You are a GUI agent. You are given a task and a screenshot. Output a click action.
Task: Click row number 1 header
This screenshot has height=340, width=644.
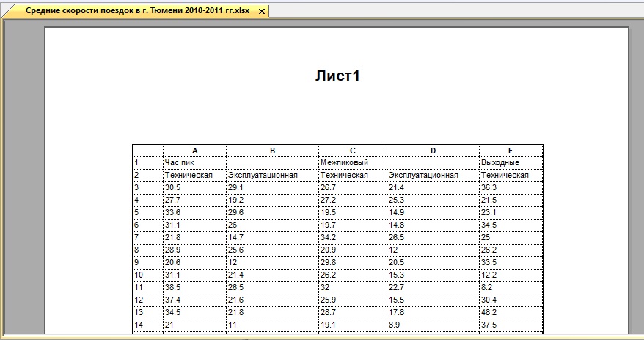tap(147, 162)
